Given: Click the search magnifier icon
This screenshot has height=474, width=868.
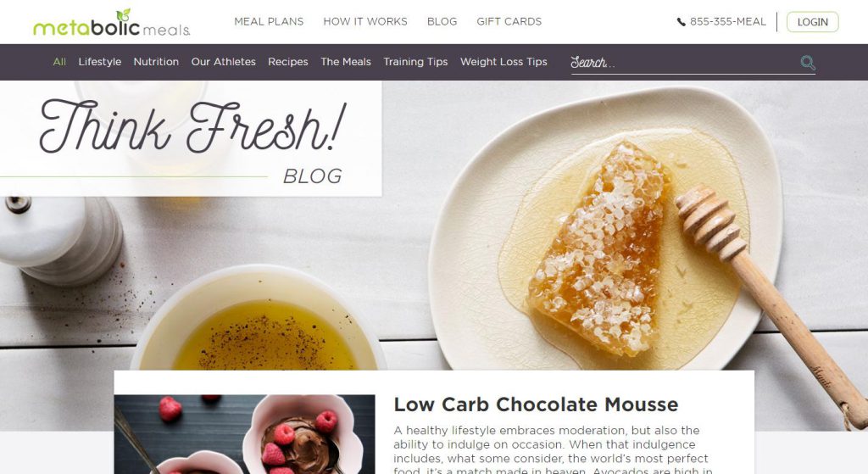Looking at the screenshot, I should pos(808,63).
